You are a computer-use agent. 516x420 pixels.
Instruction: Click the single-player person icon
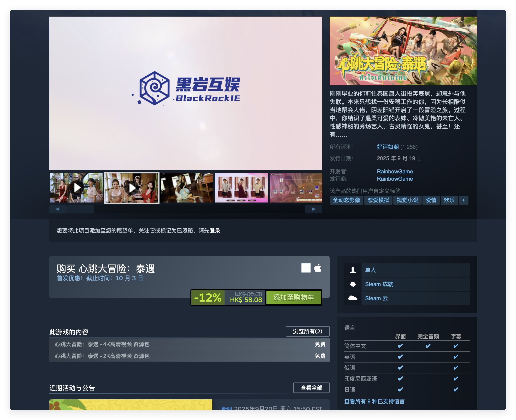pyautogui.click(x=353, y=270)
